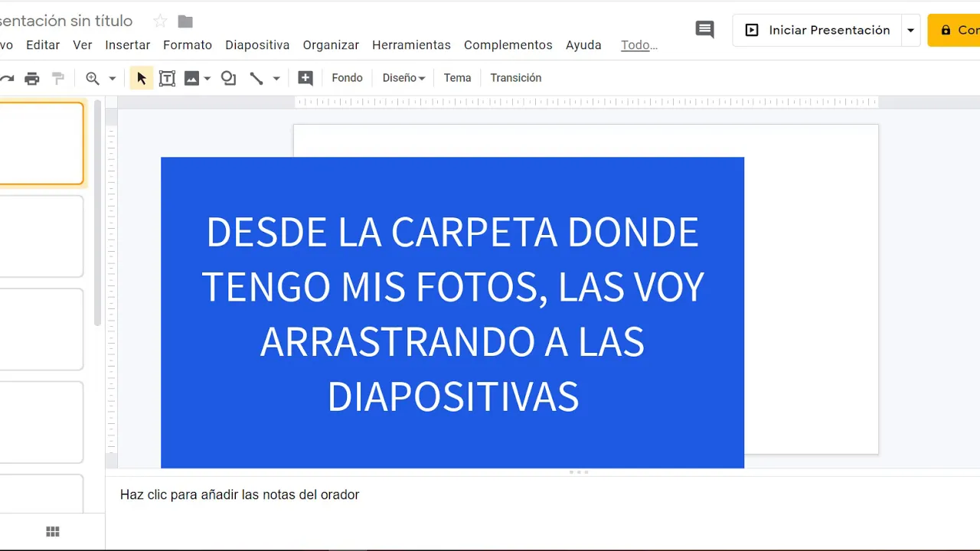Expand the line type dropdown arrow

(x=276, y=78)
